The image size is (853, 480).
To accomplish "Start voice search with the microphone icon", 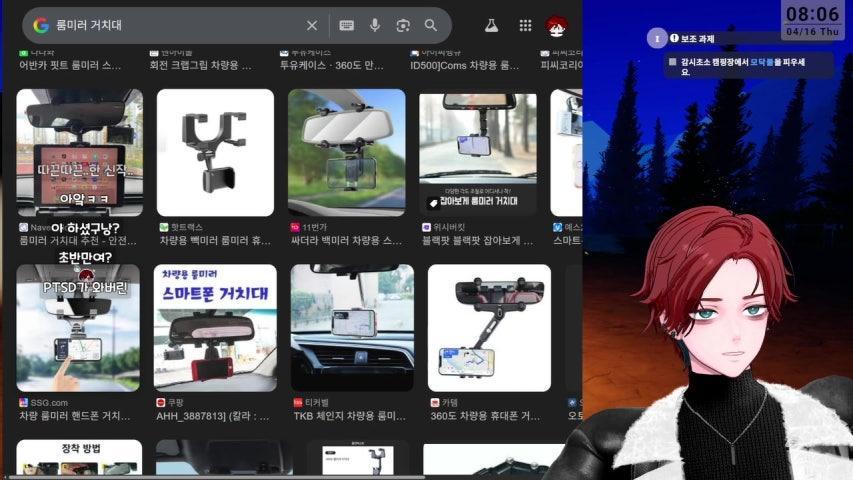I will click(375, 25).
